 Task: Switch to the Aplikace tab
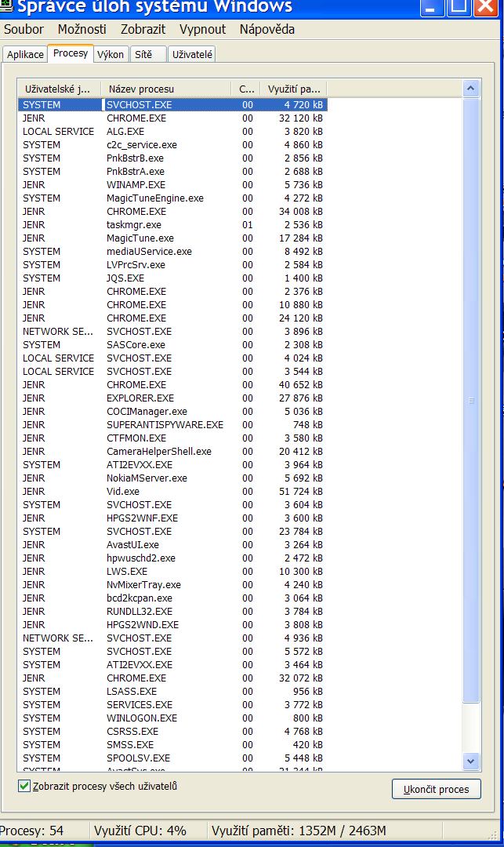tap(25, 55)
